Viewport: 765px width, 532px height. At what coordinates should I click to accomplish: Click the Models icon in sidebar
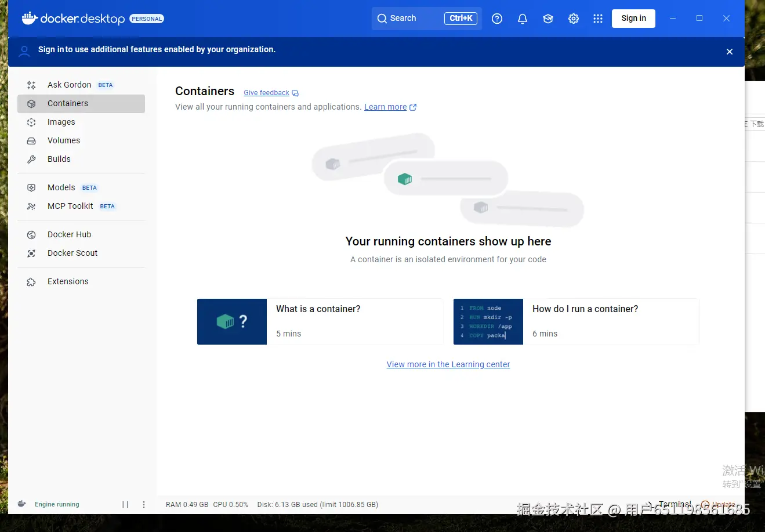[x=31, y=188]
